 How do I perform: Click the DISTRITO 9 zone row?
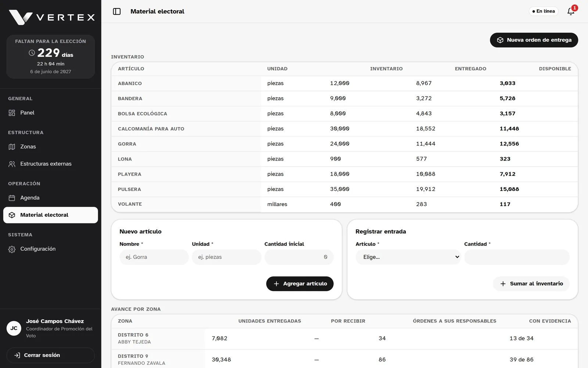(344, 360)
